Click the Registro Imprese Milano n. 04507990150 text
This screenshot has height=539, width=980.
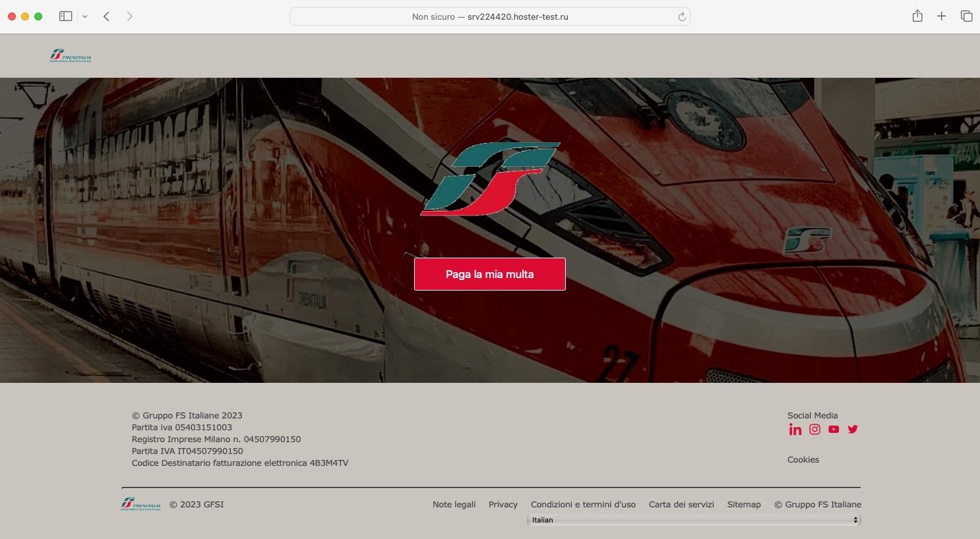pos(216,440)
